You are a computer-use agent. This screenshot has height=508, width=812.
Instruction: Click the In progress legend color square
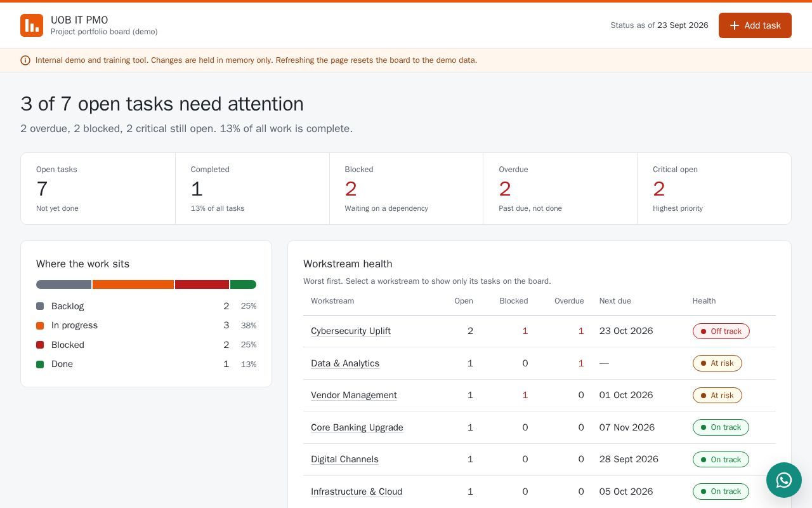40,326
